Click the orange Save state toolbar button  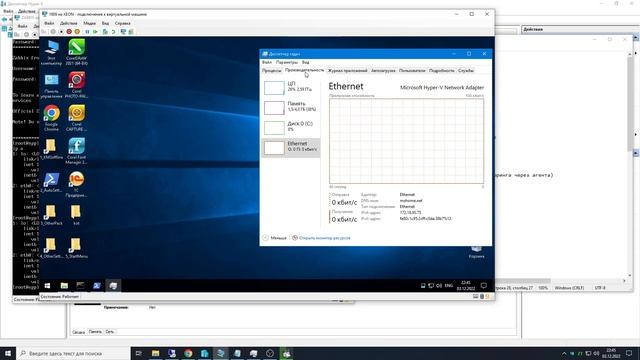77,31
